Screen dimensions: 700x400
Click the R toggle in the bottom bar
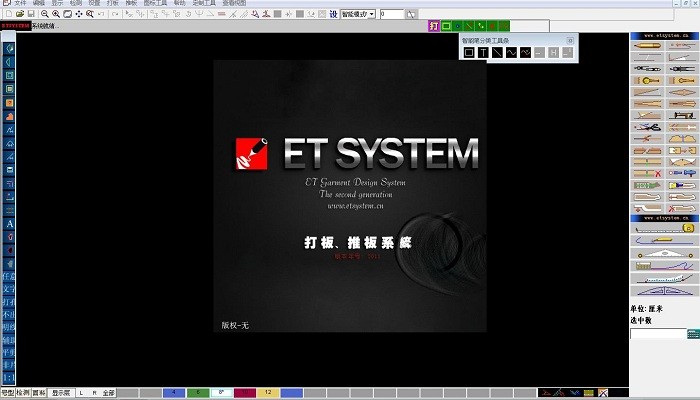coord(94,393)
